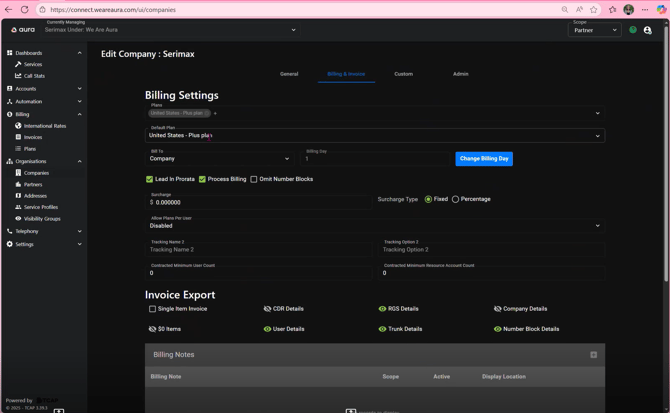Open the browser profile avatar
670x413 pixels.
point(629,9)
